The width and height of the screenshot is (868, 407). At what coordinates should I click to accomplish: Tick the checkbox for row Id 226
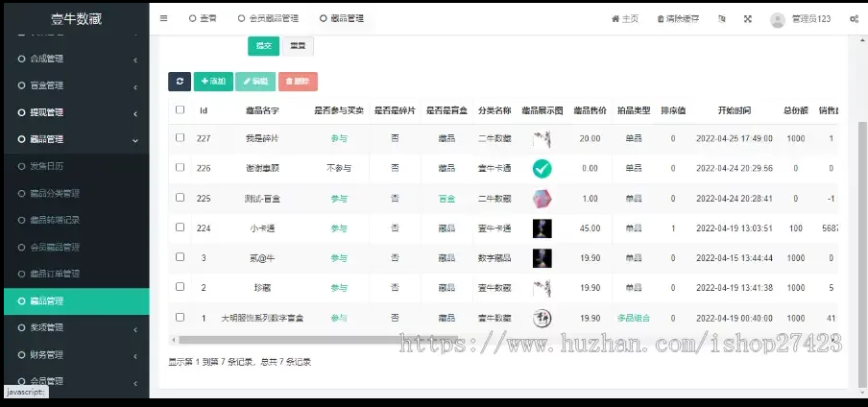click(180, 167)
